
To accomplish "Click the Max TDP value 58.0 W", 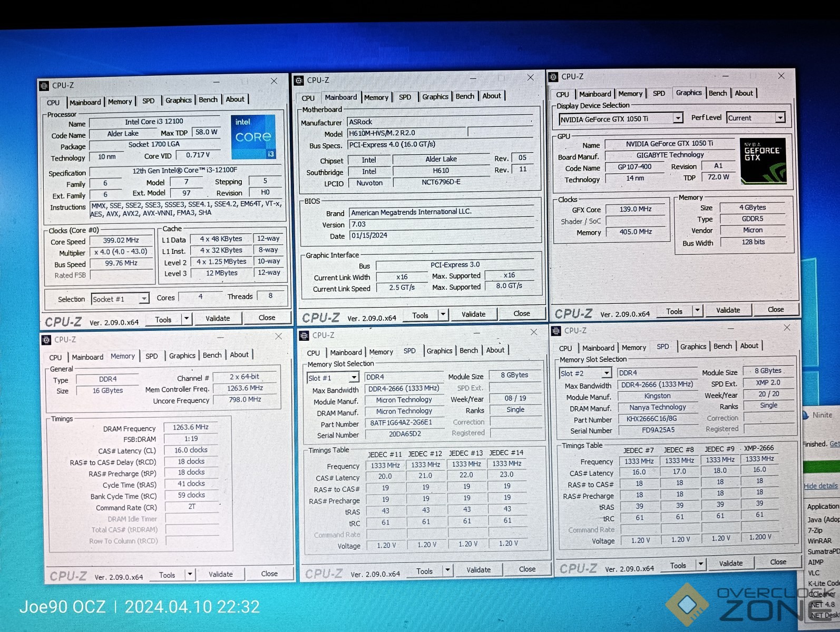I will point(206,132).
